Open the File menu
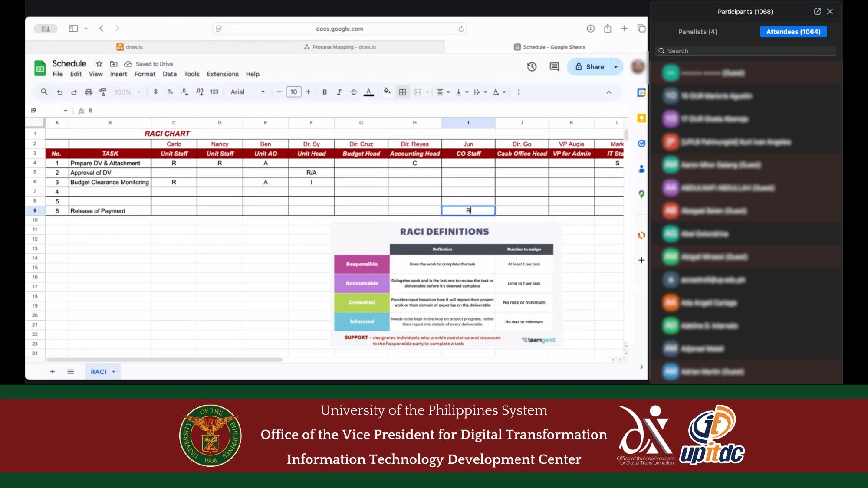The width and height of the screenshot is (868, 488). pos(58,74)
